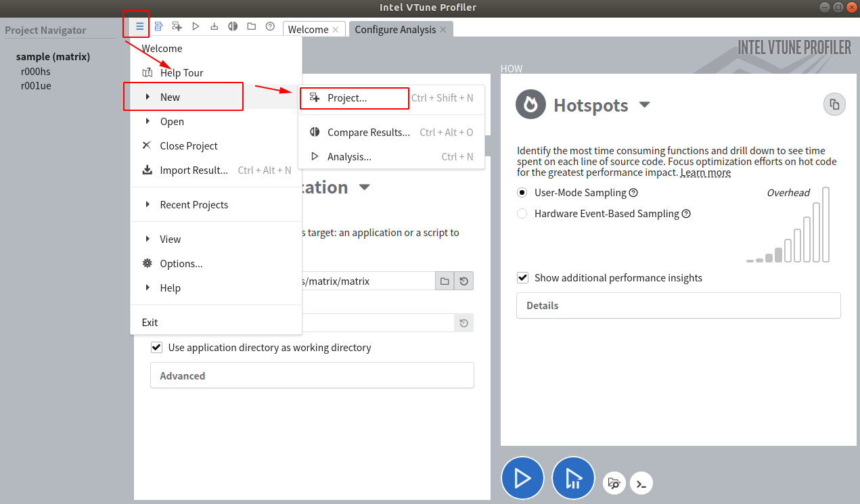
Task: Open result r000hs in navigator
Action: click(x=36, y=71)
